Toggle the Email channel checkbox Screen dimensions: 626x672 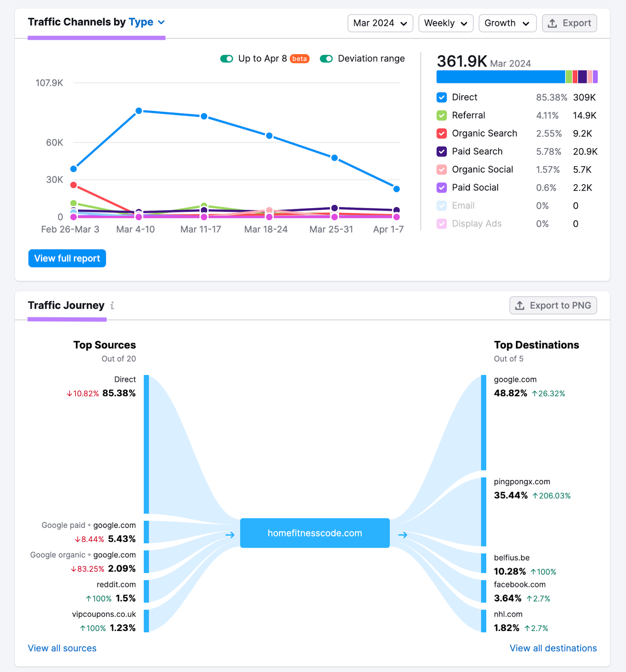442,206
